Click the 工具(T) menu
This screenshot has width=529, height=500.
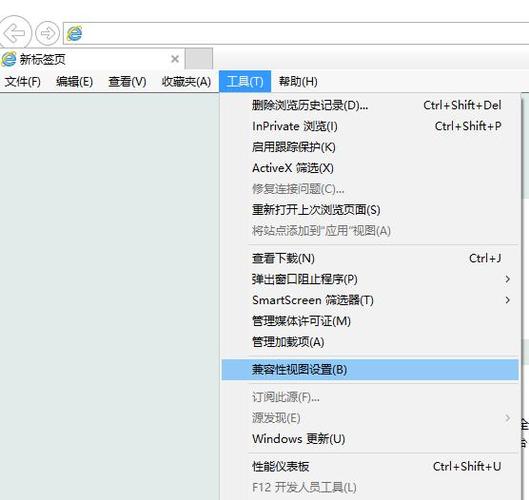pos(245,81)
